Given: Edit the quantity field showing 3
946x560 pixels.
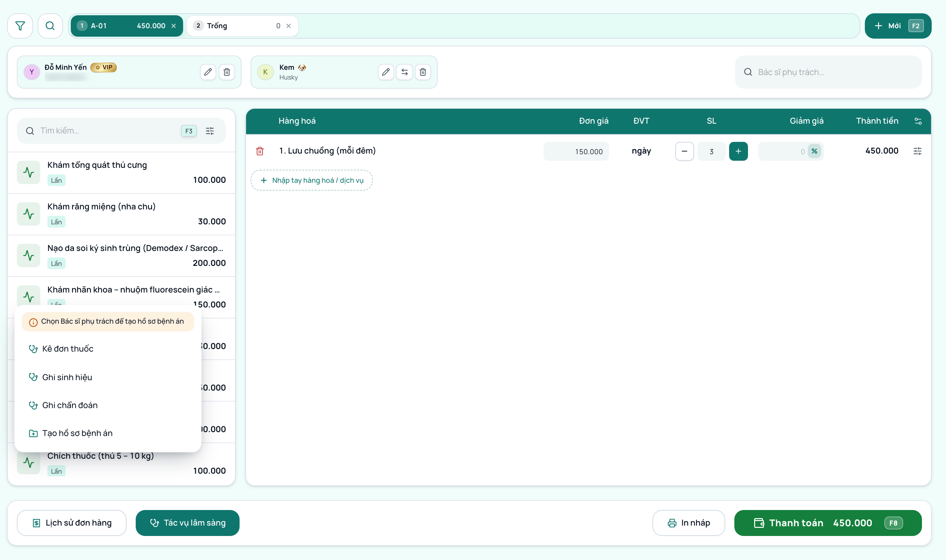Looking at the screenshot, I should tap(711, 151).
